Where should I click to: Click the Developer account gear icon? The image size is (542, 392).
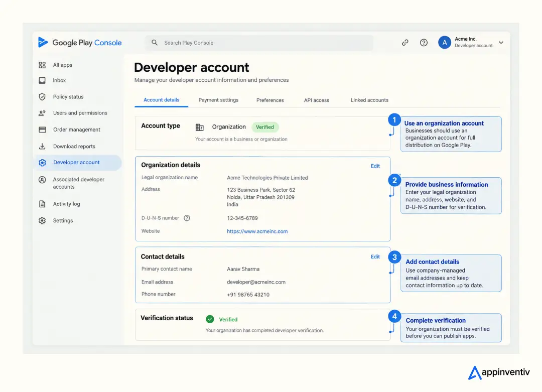(x=42, y=163)
